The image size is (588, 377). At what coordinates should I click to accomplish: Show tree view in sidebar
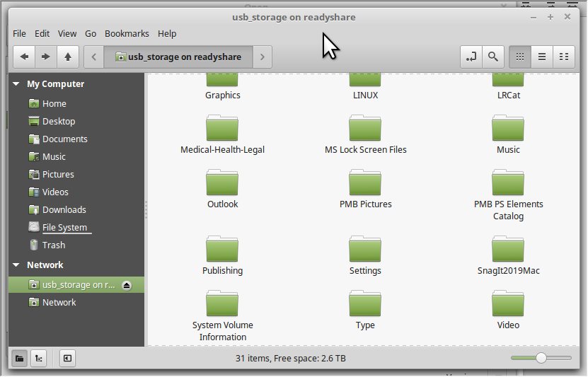[x=39, y=359]
